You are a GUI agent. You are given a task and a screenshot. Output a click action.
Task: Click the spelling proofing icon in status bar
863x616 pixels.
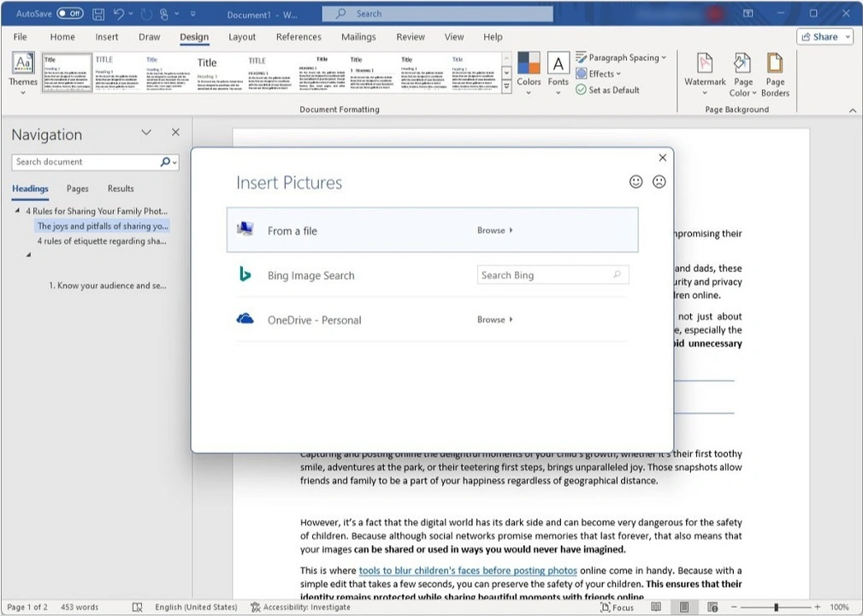(x=138, y=607)
